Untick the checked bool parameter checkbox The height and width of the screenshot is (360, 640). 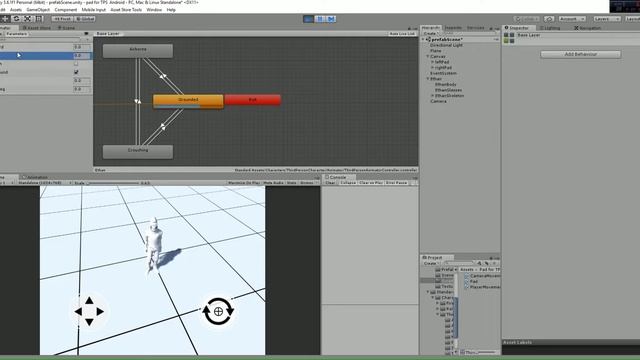[76, 72]
